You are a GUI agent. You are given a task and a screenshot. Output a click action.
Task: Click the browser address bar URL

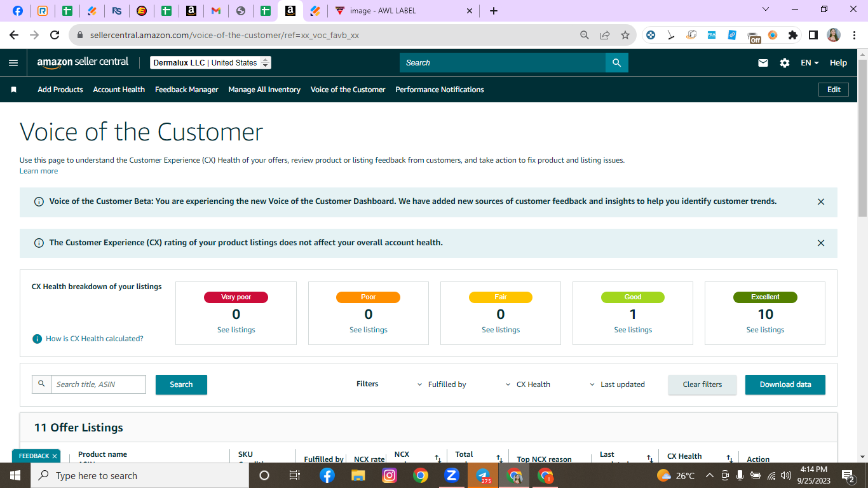coord(224,36)
